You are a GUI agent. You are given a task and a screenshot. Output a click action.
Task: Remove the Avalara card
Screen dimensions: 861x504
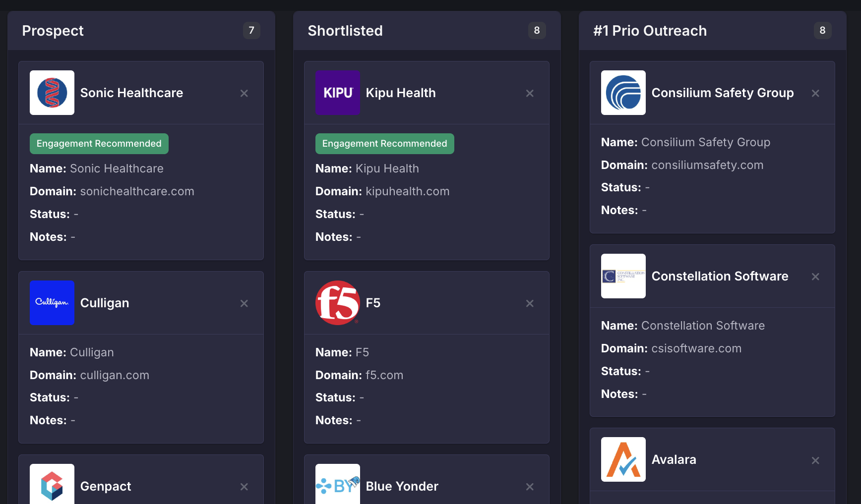point(815,459)
